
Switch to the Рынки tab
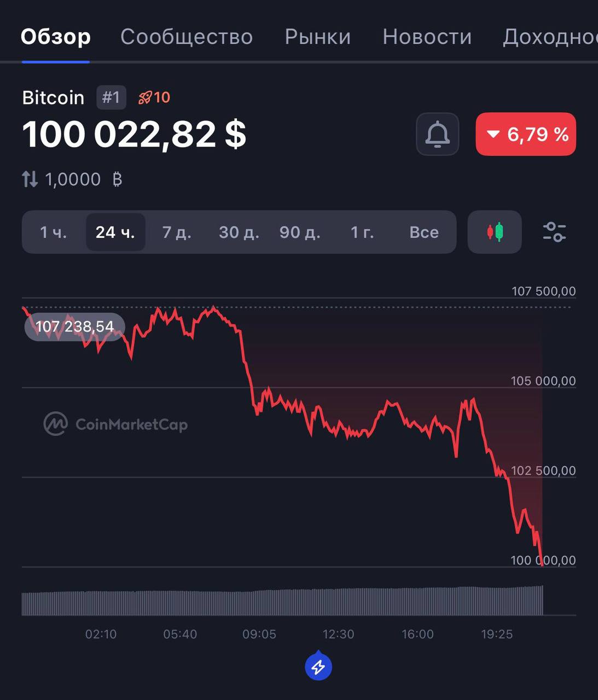[x=318, y=37]
